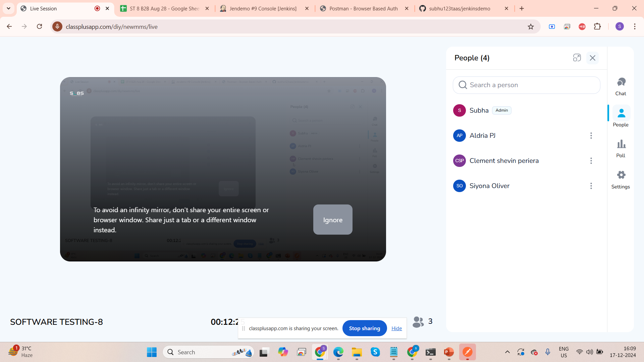Image resolution: width=644 pixels, height=362 pixels.
Task: Click the red extension icon in toolbar
Action: click(582, 27)
